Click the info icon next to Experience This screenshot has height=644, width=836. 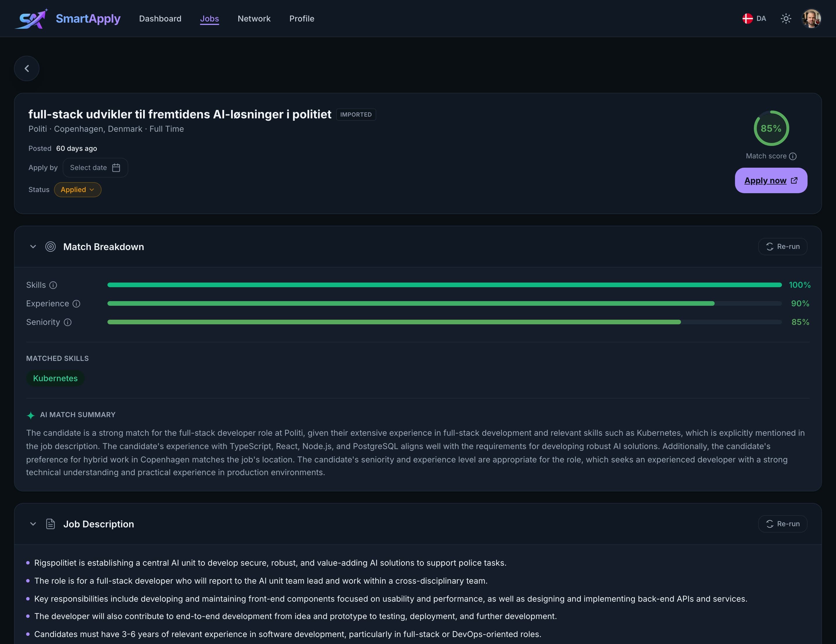[x=77, y=304]
